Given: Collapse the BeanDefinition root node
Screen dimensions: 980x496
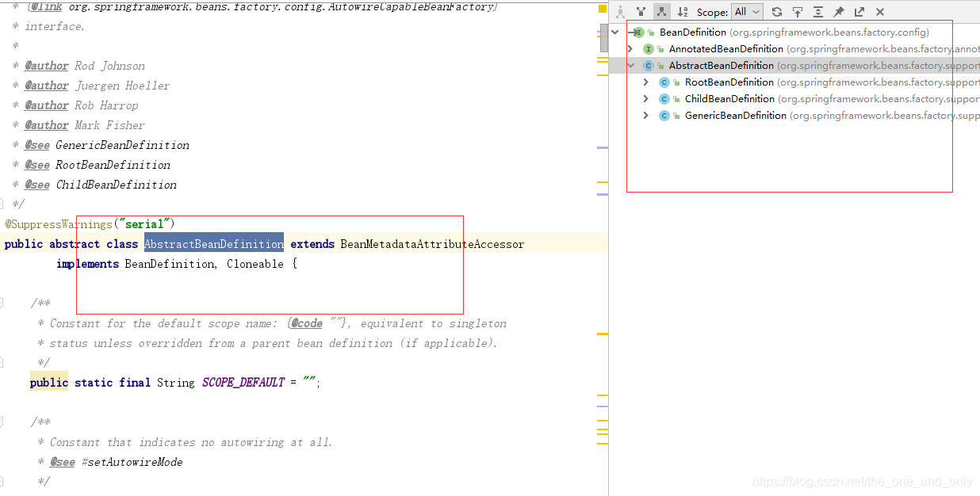Looking at the screenshot, I should click(x=614, y=32).
